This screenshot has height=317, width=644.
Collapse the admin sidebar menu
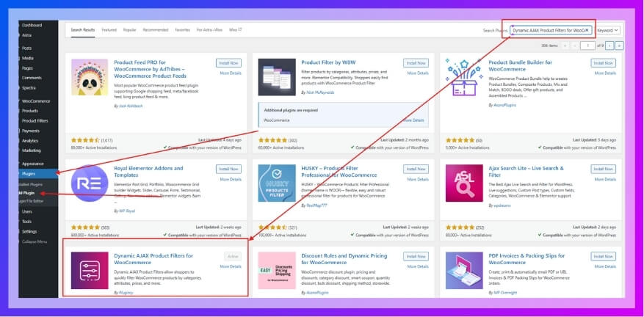pyautogui.click(x=35, y=241)
